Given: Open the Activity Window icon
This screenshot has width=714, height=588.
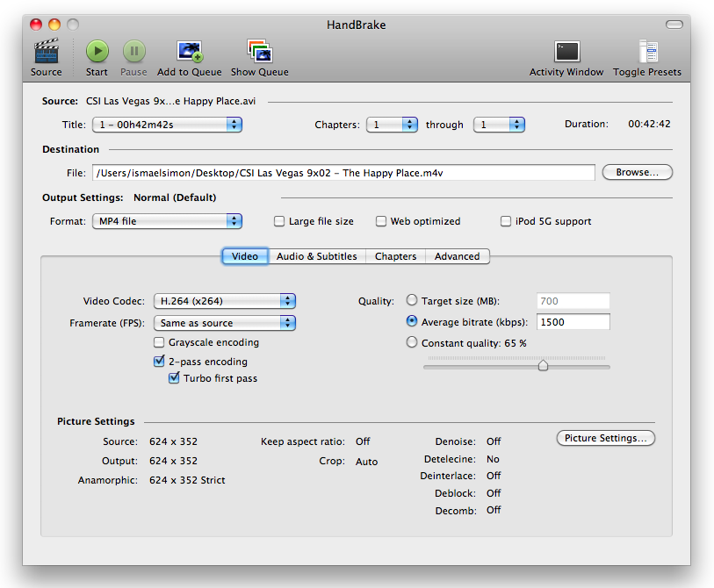Looking at the screenshot, I should tap(566, 52).
